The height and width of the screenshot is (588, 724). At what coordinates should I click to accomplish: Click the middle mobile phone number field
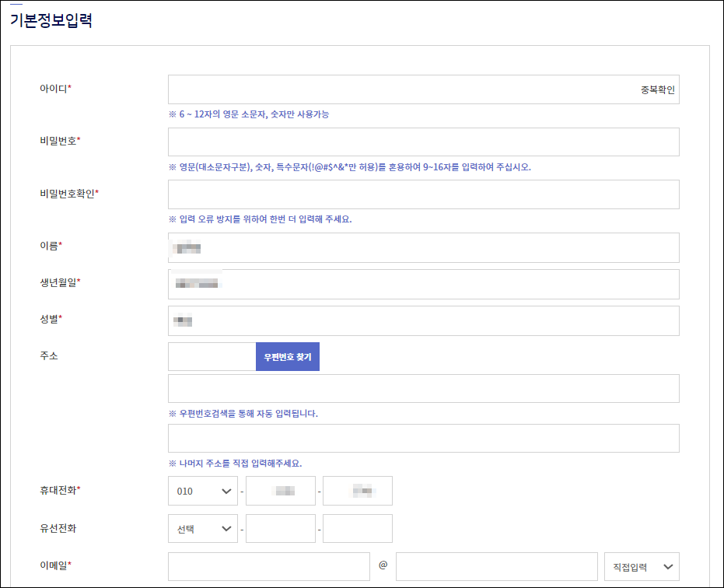(280, 491)
